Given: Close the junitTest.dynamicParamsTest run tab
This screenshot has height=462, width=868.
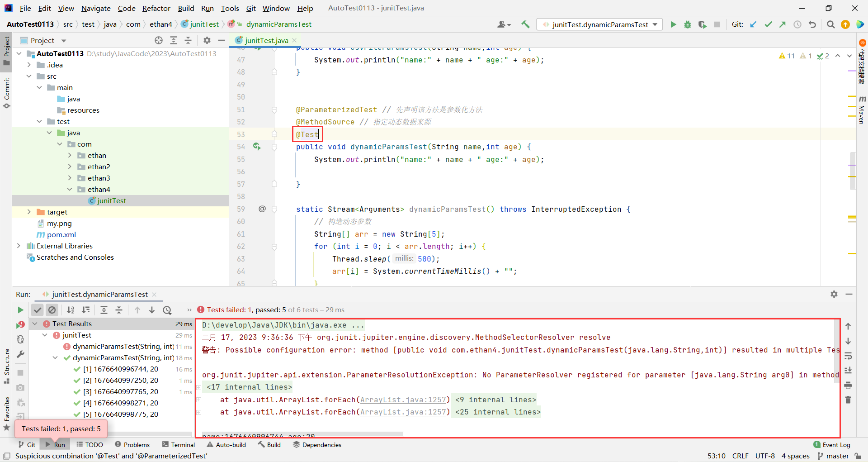Looking at the screenshot, I should pyautogui.click(x=154, y=294).
